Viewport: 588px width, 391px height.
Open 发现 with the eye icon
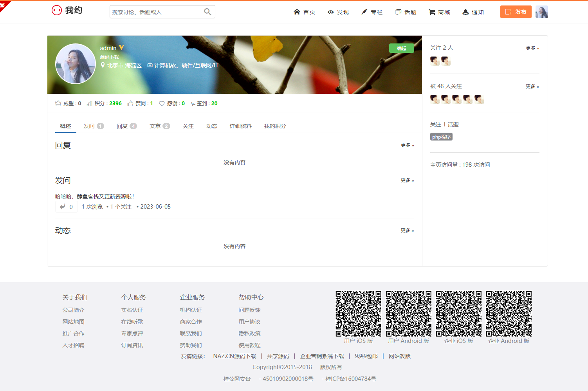tap(331, 12)
